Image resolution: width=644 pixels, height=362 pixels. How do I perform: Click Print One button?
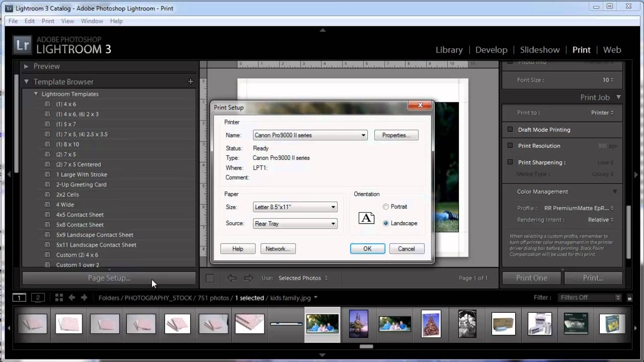coord(531,278)
